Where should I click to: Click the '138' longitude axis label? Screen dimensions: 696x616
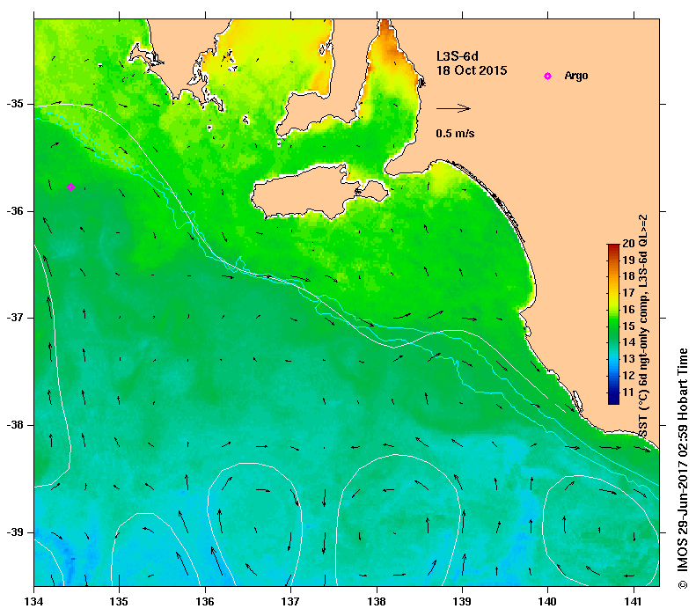click(x=377, y=602)
